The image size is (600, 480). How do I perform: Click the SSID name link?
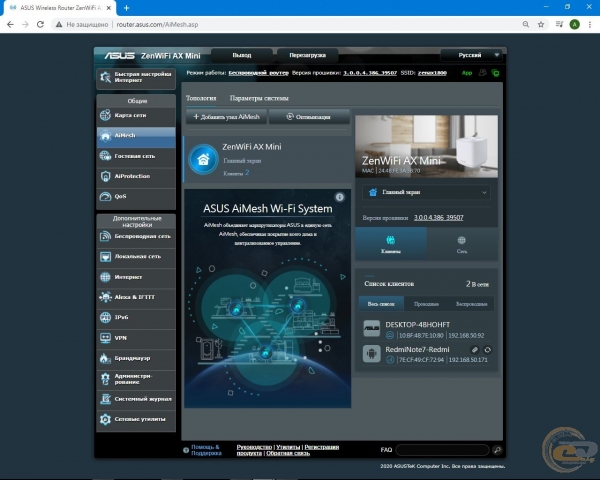coord(432,73)
